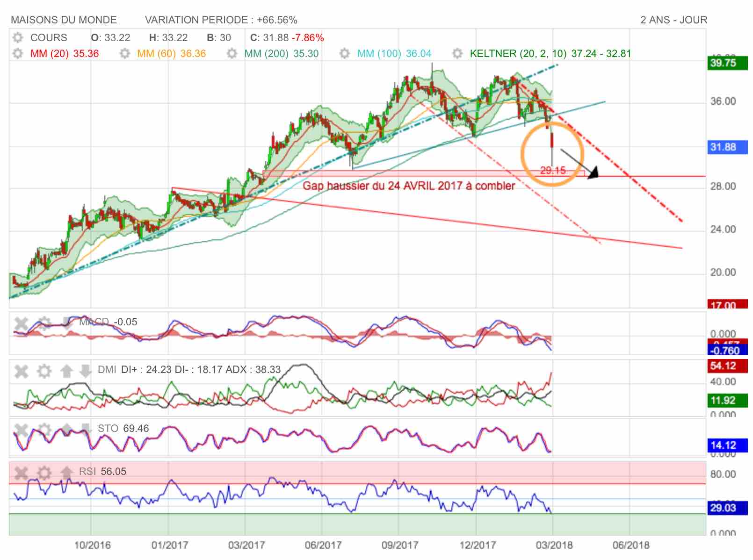The height and width of the screenshot is (560, 753).
Task: Click the high price H: 33.22
Action: pos(168,37)
